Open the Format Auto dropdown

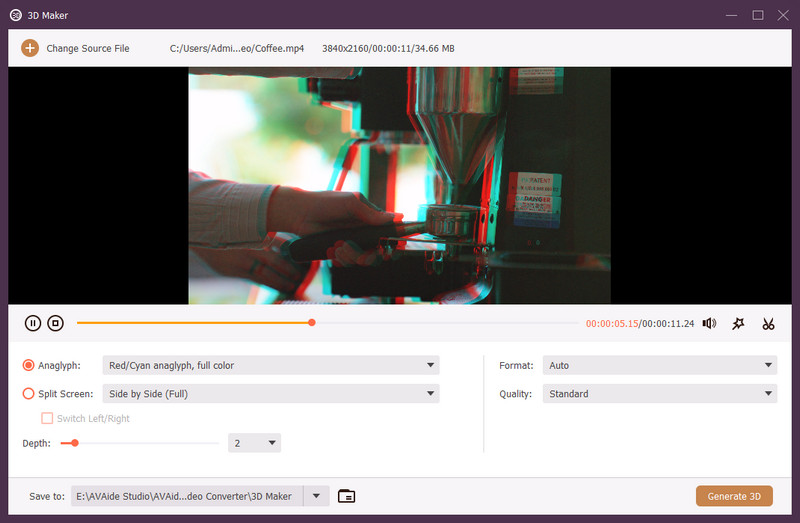pyautogui.click(x=660, y=365)
